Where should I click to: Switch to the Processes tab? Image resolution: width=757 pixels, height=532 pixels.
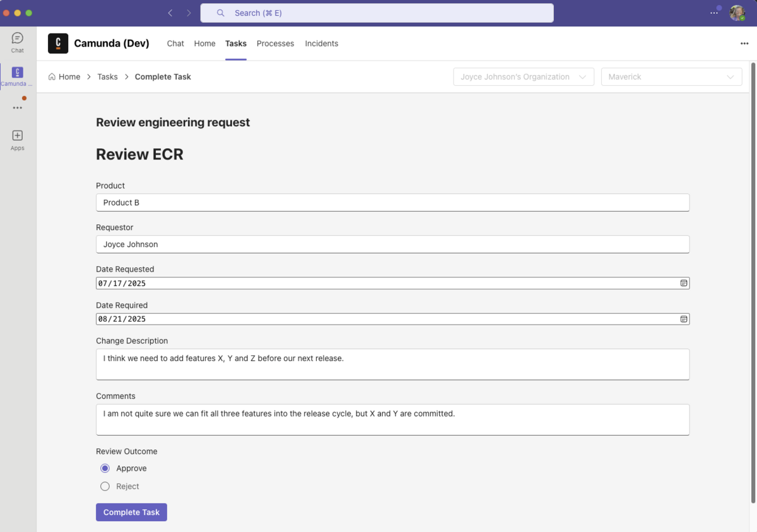coord(275,43)
